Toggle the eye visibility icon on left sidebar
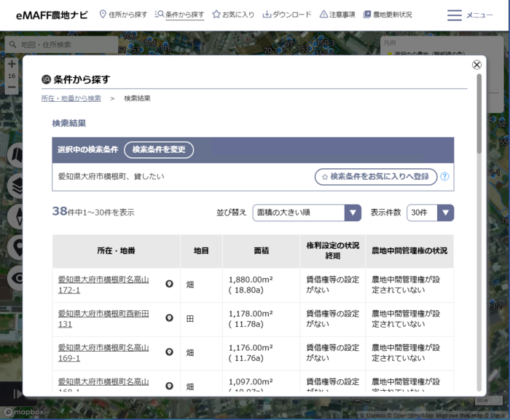This screenshot has height=420, width=510. [x=17, y=278]
